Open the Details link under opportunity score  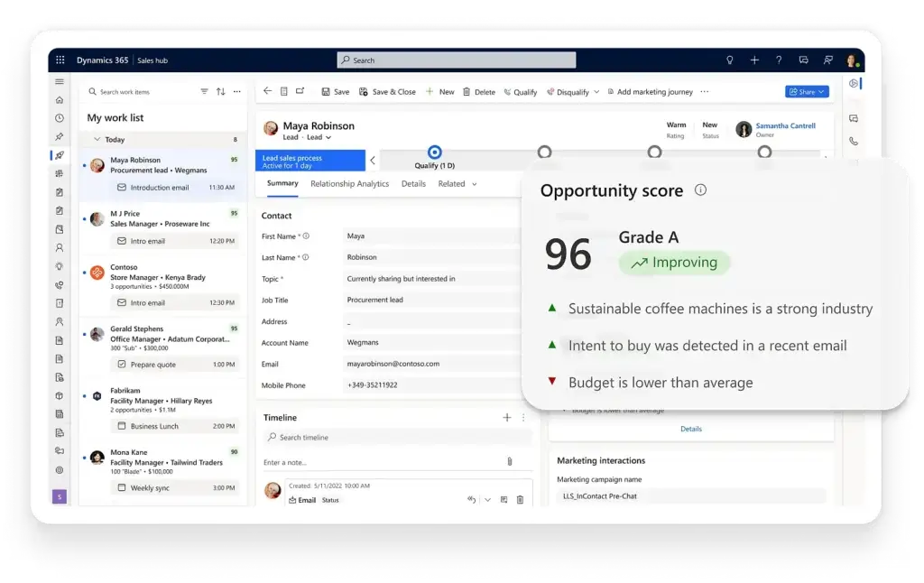pos(690,429)
